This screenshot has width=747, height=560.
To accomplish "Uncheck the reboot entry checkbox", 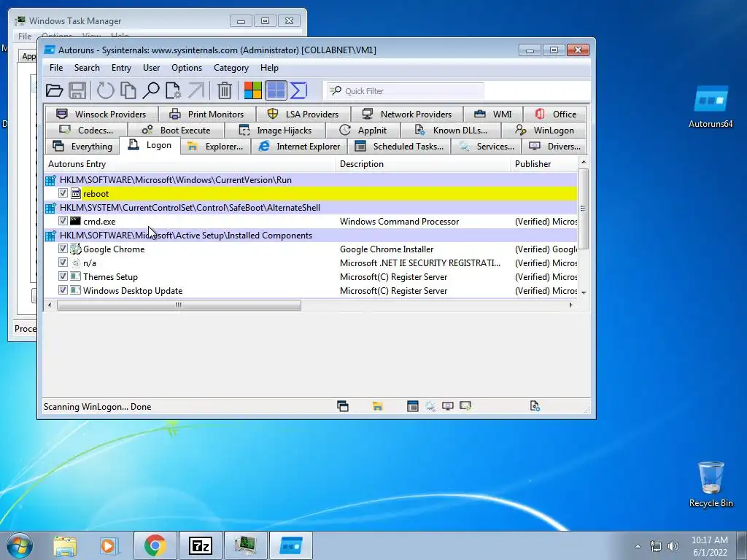I will [x=63, y=193].
